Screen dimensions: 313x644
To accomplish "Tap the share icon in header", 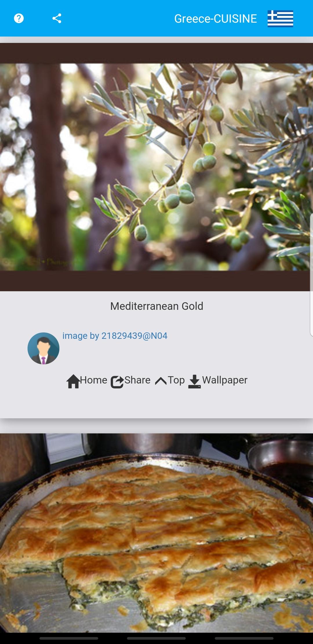I will point(57,18).
